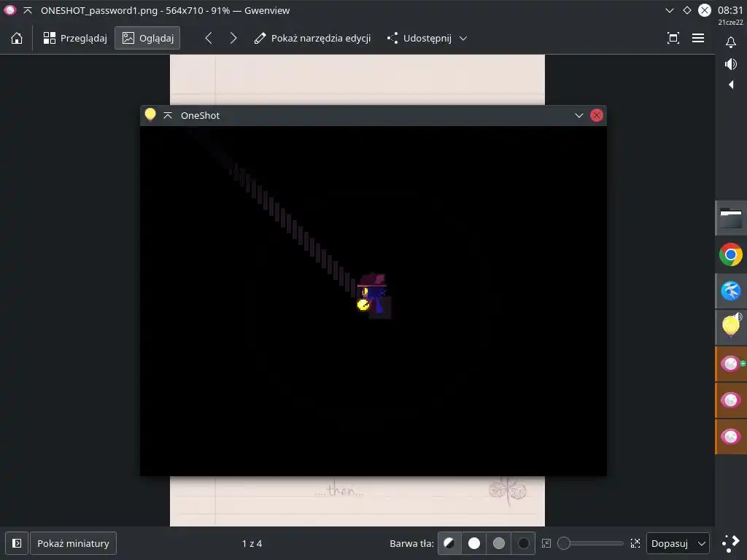Open the application launcher icon bottom right
This screenshot has height=560, width=747.
[731, 542]
